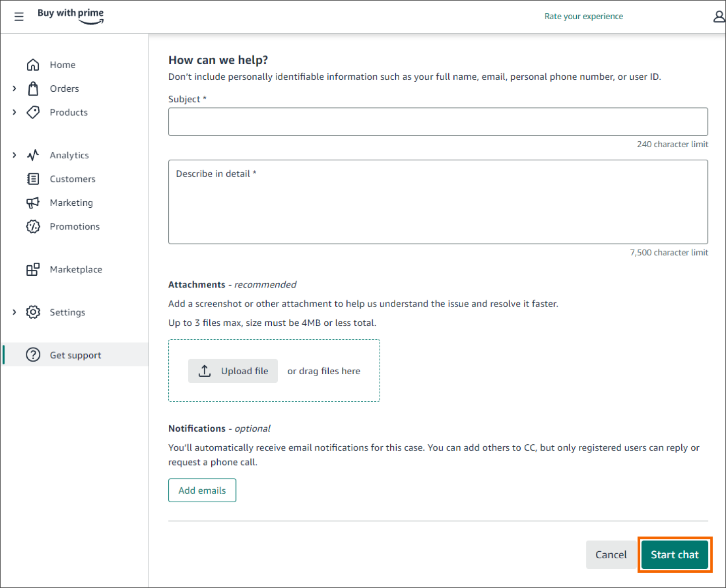Viewport: 726px width, 588px height.
Task: Open Promotions via the badge icon
Action: [x=33, y=226]
